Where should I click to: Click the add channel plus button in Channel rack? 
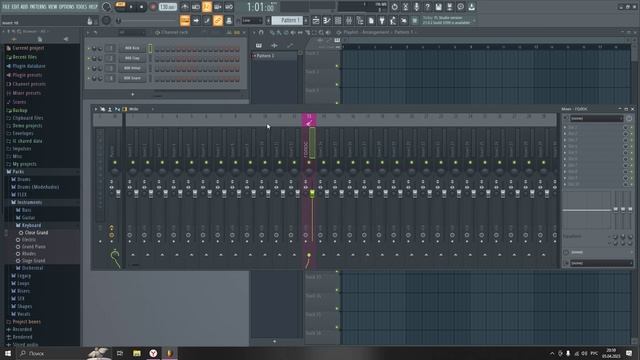(132, 94)
